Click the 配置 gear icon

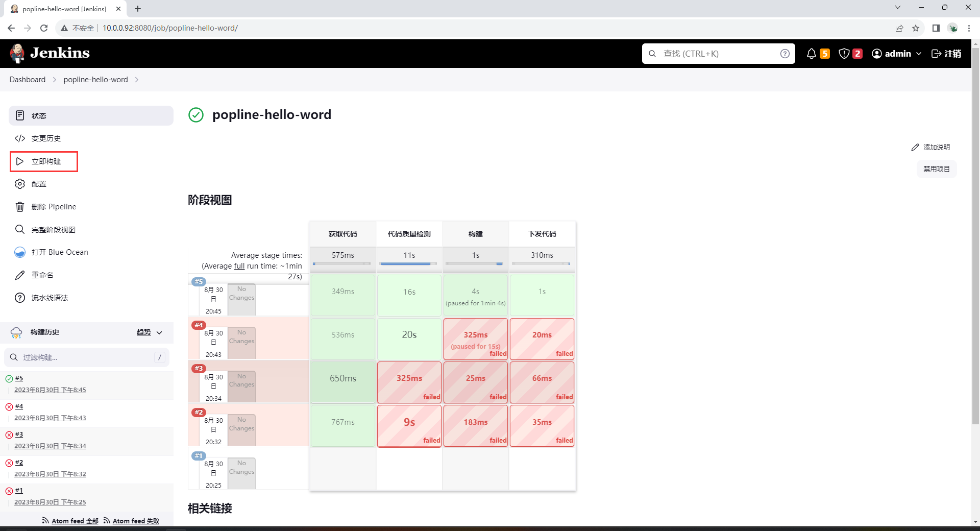click(20, 184)
